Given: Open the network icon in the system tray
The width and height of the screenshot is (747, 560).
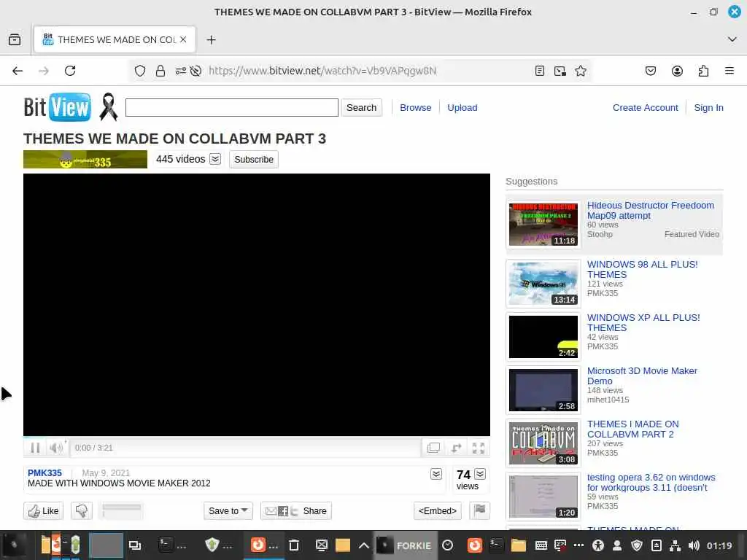Looking at the screenshot, I should pyautogui.click(x=675, y=545).
